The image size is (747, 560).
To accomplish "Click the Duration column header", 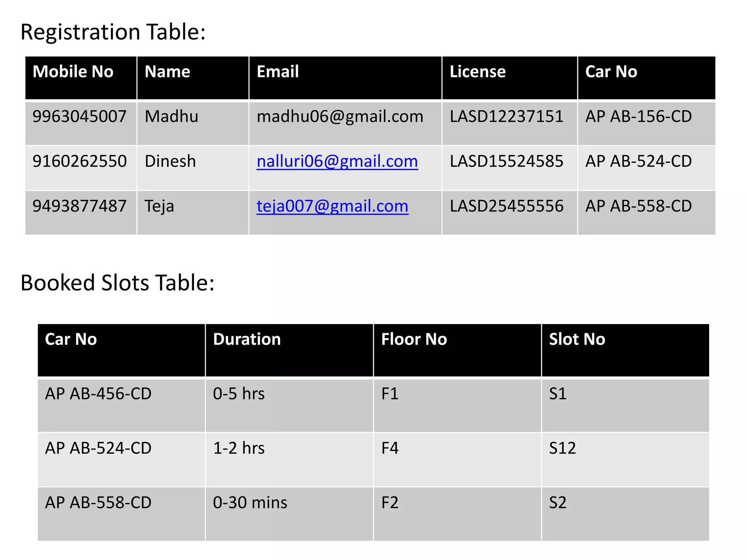I will [247, 339].
